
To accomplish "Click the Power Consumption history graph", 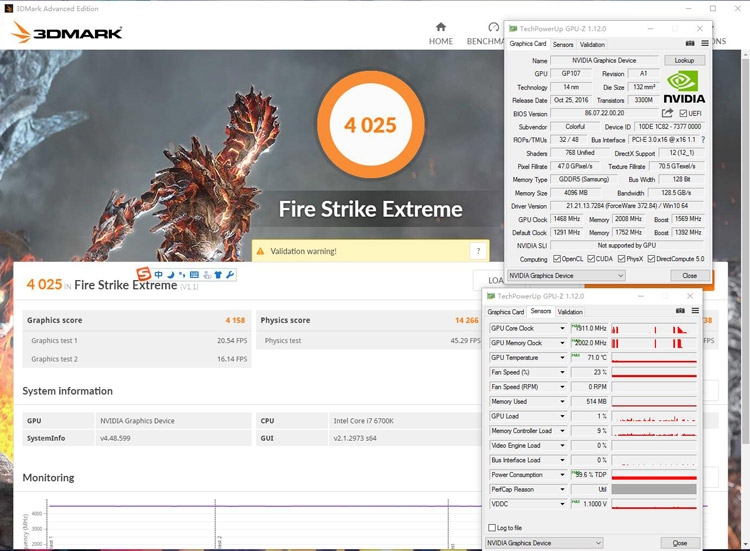I will 654,475.
